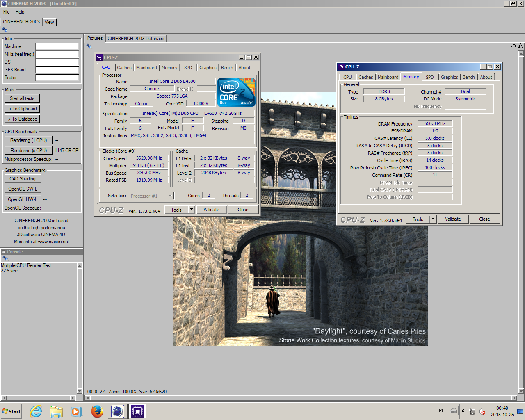Show hidden tray icons arrow

click(x=463, y=411)
